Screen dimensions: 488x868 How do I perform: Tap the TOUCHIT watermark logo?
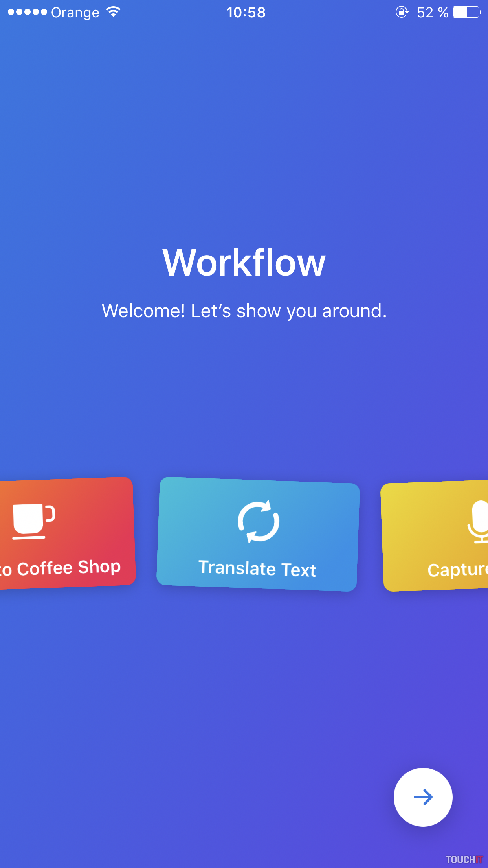464,859
